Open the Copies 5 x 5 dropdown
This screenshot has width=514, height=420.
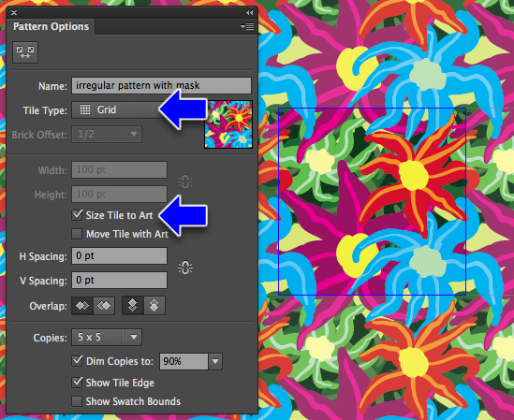tap(107, 337)
